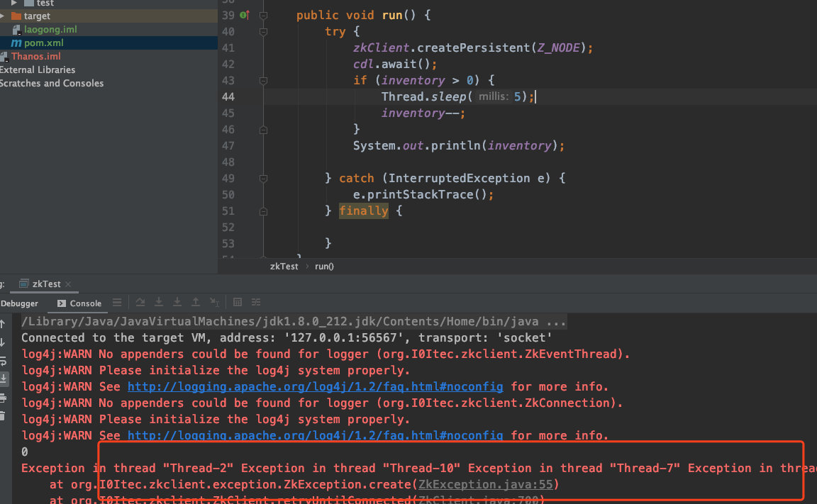
Task: Click the laogong.iml file icon
Action: [x=16, y=30]
